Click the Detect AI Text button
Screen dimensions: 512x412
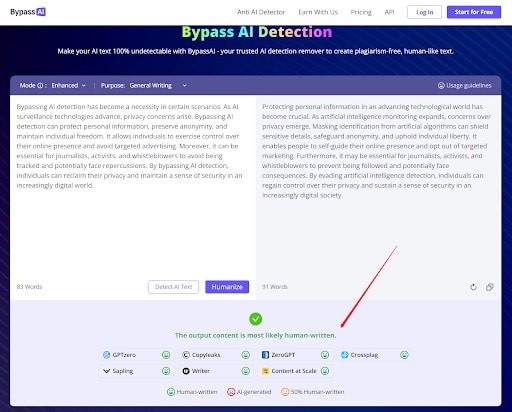click(x=173, y=287)
